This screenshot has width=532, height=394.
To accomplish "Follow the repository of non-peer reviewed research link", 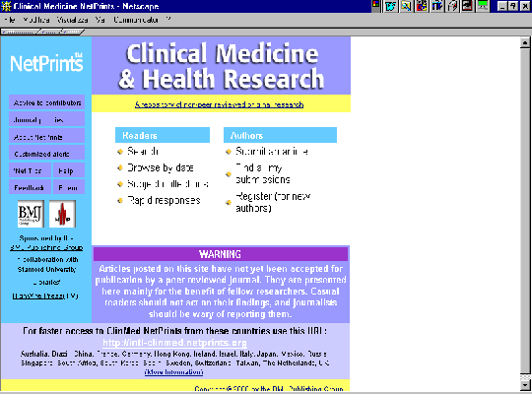I will click(x=219, y=104).
